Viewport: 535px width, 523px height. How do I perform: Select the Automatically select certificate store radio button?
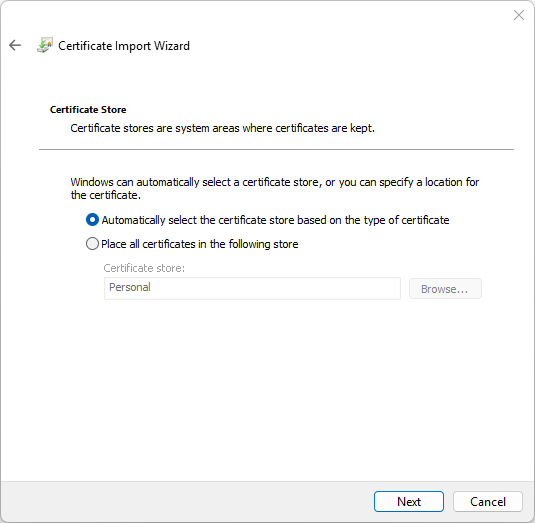(x=92, y=220)
